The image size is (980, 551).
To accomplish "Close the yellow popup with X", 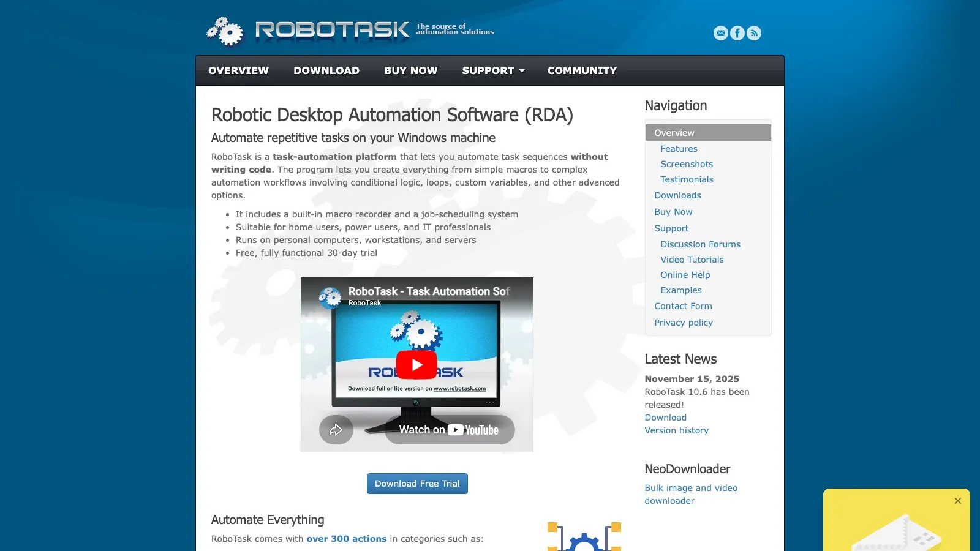I will tap(958, 501).
